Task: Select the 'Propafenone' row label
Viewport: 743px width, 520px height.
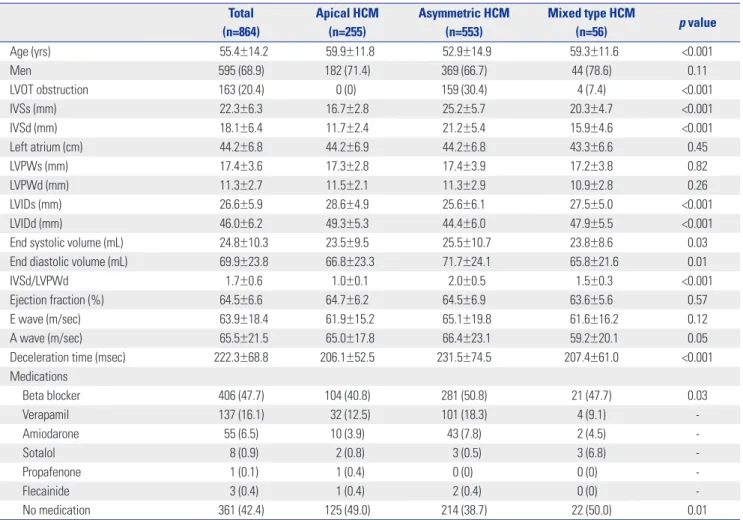Action: [52, 472]
